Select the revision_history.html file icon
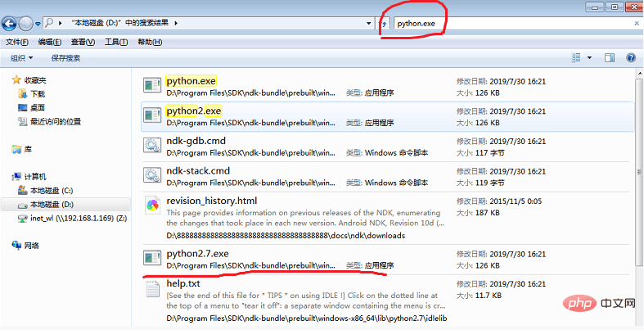644x330 pixels. [152, 205]
